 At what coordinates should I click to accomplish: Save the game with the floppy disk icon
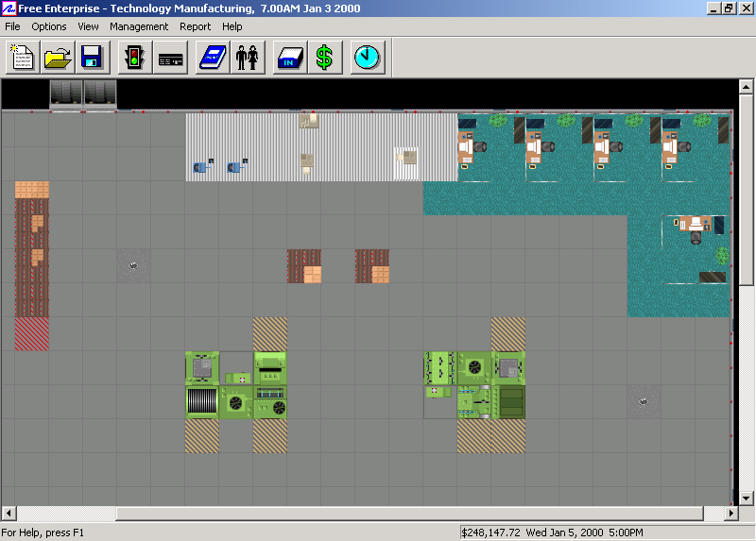tap(93, 58)
